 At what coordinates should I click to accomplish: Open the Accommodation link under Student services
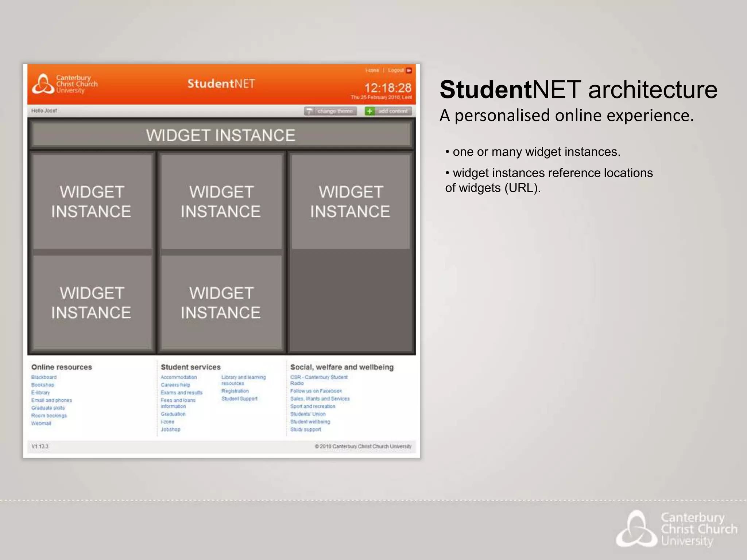coord(179,377)
